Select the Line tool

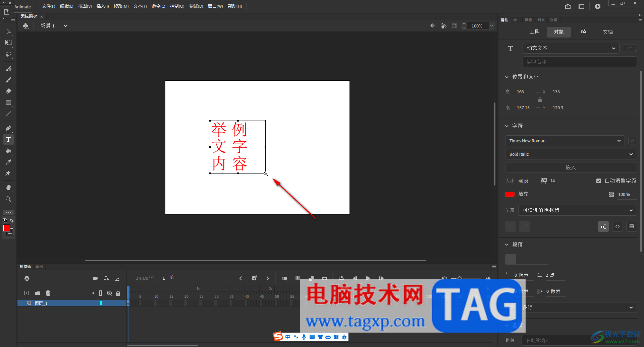[8, 114]
